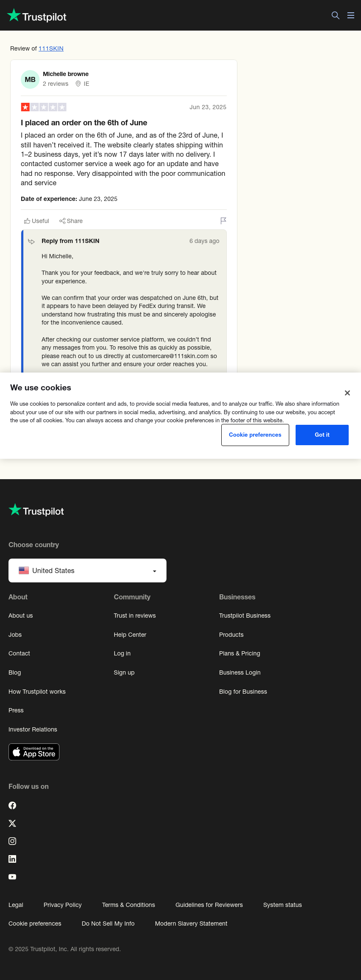The width and height of the screenshot is (361, 980).
Task: Click the Download on the App Store badge
Action: (x=34, y=752)
